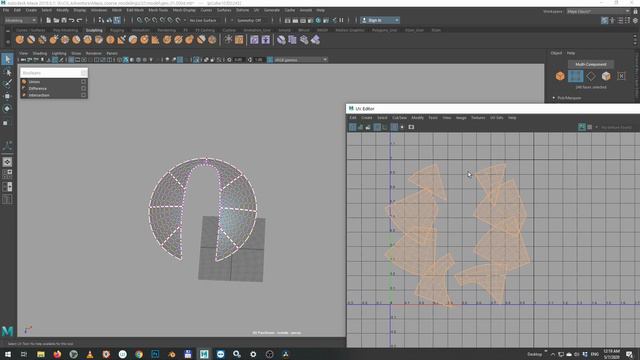Toggle the blue highlighted isolate select panel icon
Image resolution: width=640 pixels, height=360 pixels.
click(x=196, y=60)
